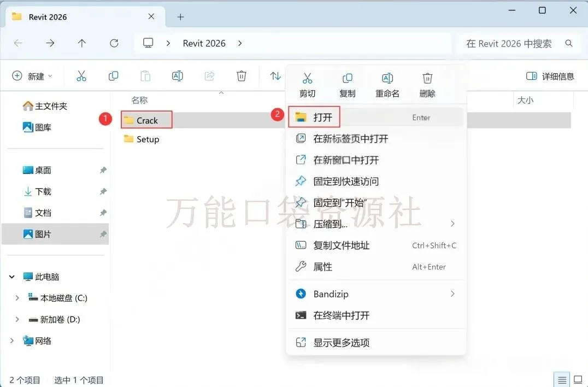
Task: Unpin 图片 from quick access
Action: coord(103,234)
